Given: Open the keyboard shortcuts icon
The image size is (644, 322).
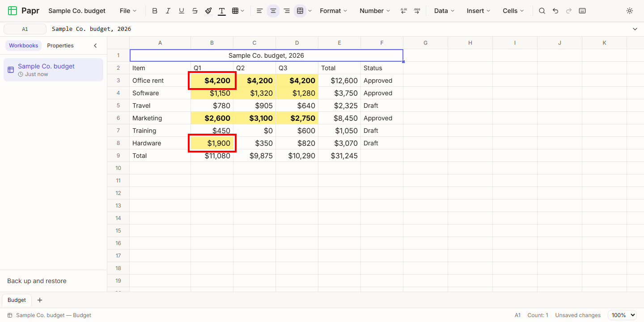Looking at the screenshot, I should coord(582,11).
